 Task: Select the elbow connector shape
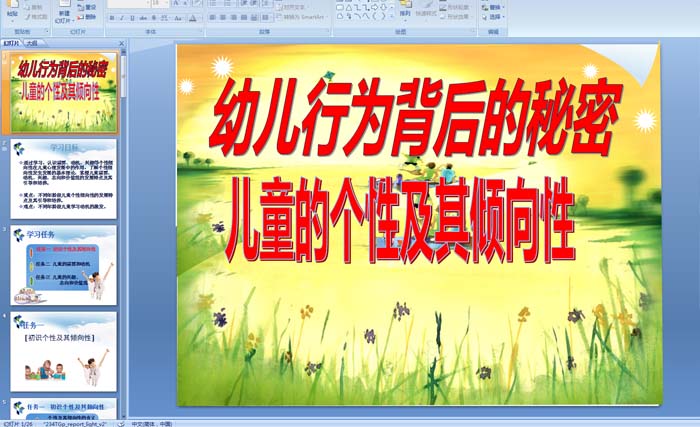(x=357, y=8)
